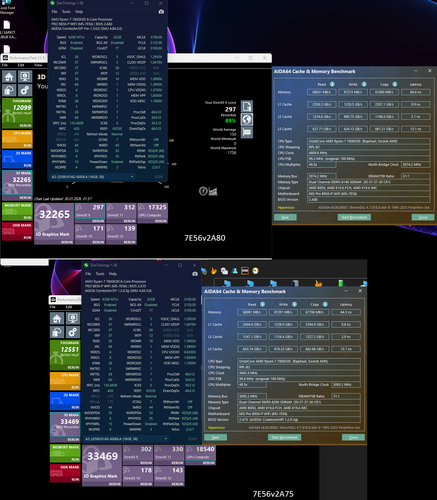Click flag comment icon beside World Average
The height and width of the screenshot is (500, 437).
(x=247, y=132)
